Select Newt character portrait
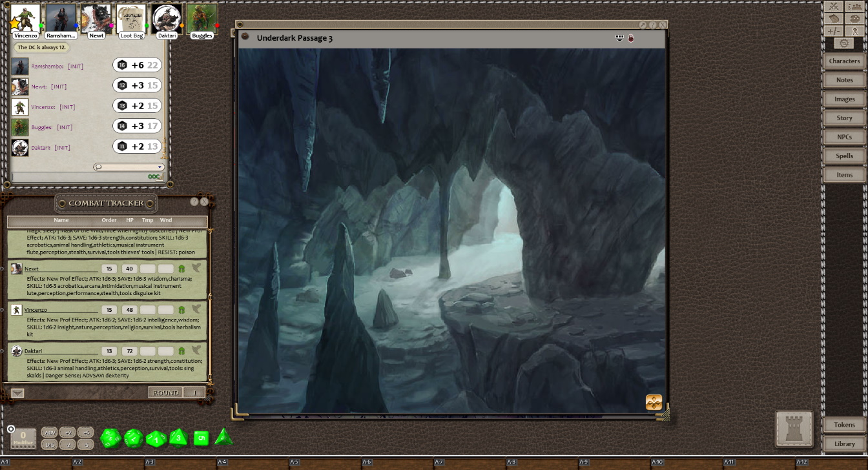This screenshot has width=868, height=470. pos(96,18)
